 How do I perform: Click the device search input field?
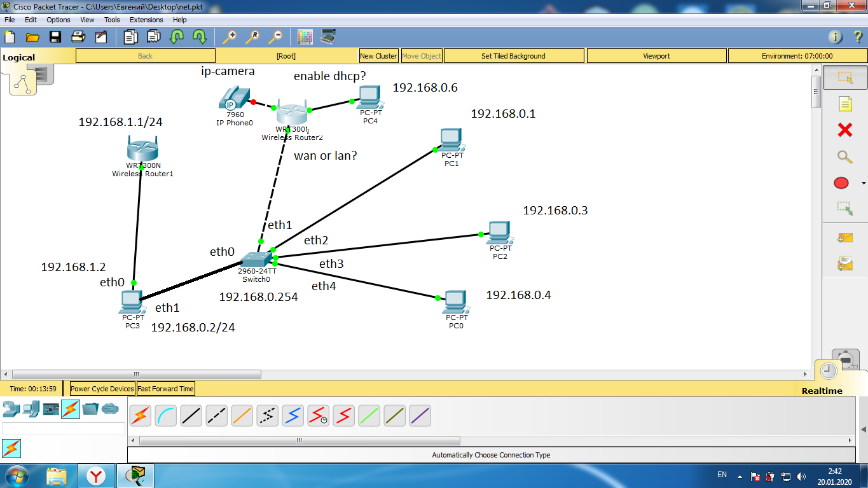click(x=64, y=429)
